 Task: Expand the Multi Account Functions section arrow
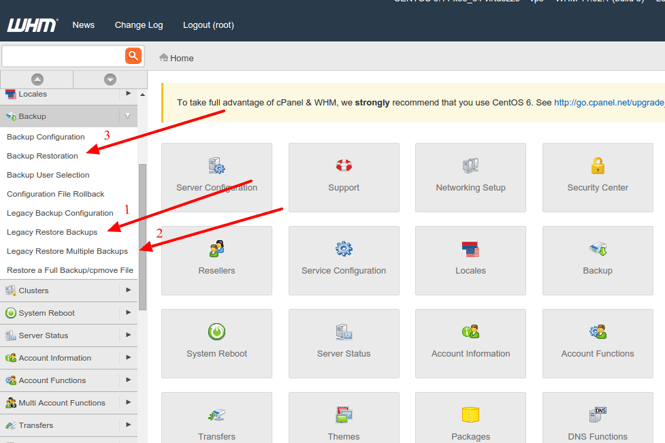128,402
